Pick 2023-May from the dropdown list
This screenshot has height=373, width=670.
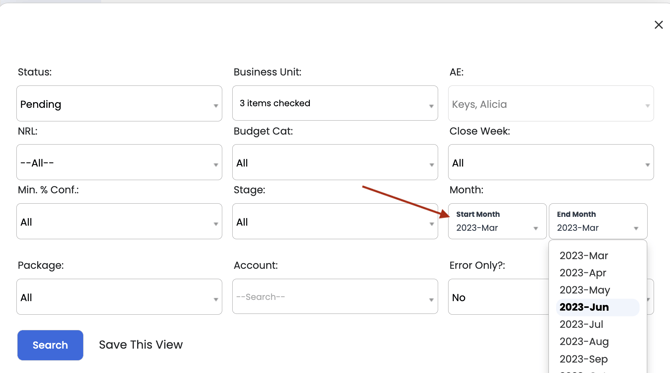(585, 290)
